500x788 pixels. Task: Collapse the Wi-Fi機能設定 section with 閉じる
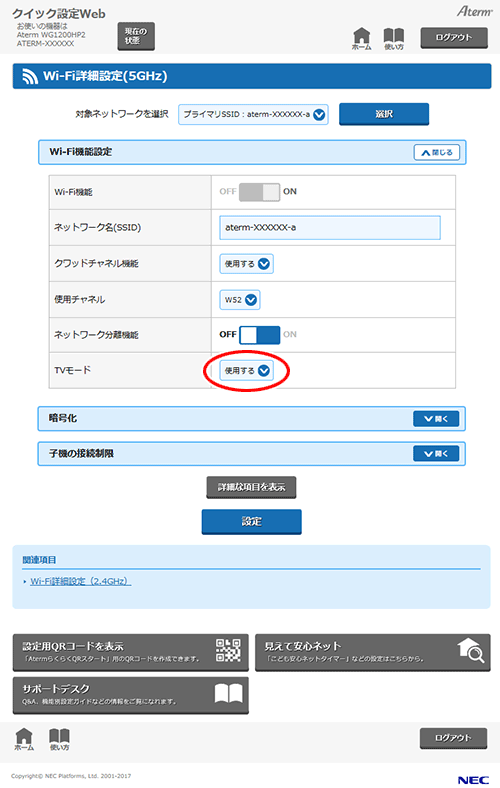437,152
